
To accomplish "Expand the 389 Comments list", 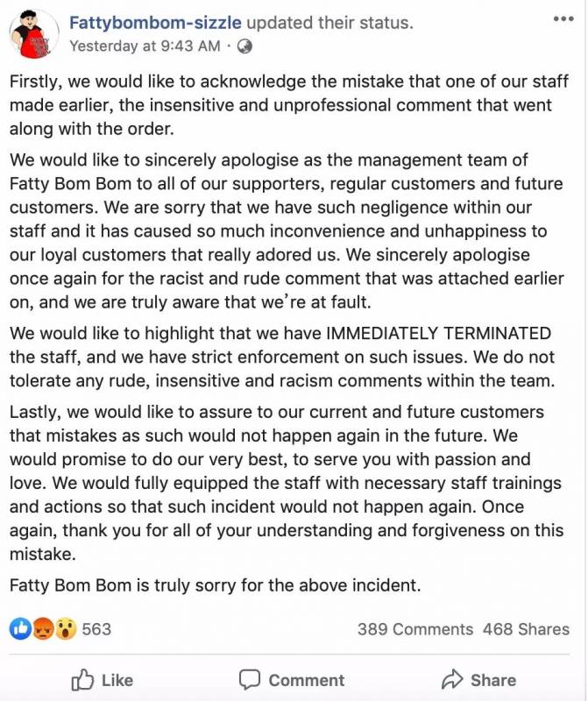I will point(414,629).
